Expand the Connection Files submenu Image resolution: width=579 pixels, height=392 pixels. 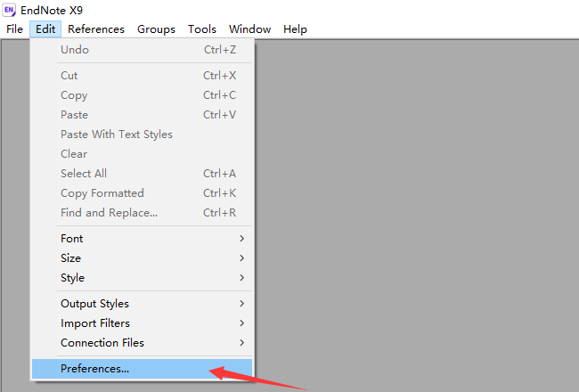pos(102,343)
